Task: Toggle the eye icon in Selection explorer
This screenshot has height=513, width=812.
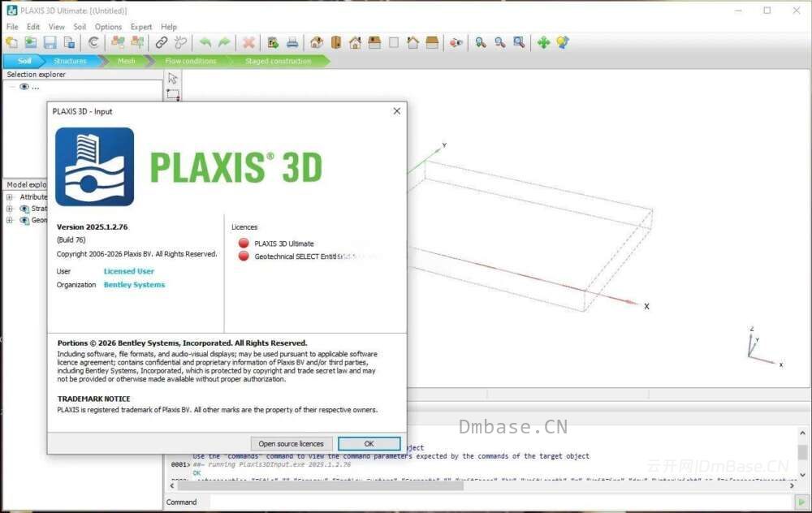Action: (24, 87)
